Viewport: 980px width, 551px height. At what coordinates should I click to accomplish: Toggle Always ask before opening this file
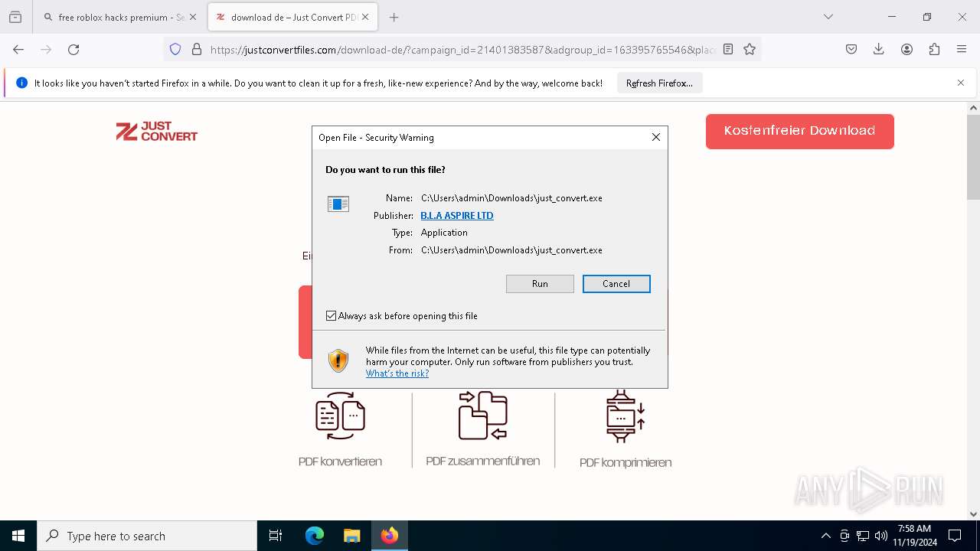coord(332,316)
